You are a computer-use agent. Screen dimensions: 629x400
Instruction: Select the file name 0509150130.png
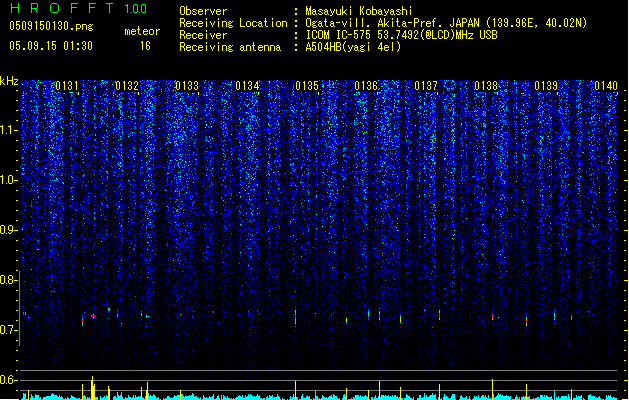pos(51,26)
